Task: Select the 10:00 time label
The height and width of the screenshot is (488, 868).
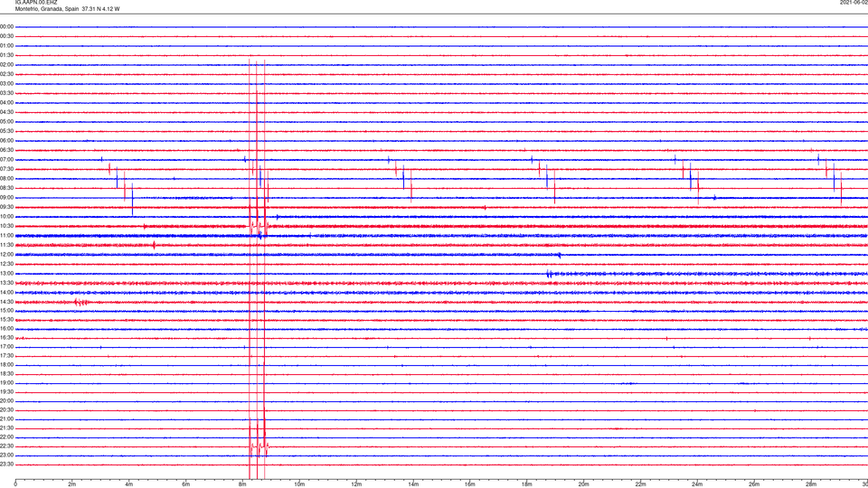Action: pyautogui.click(x=6, y=216)
